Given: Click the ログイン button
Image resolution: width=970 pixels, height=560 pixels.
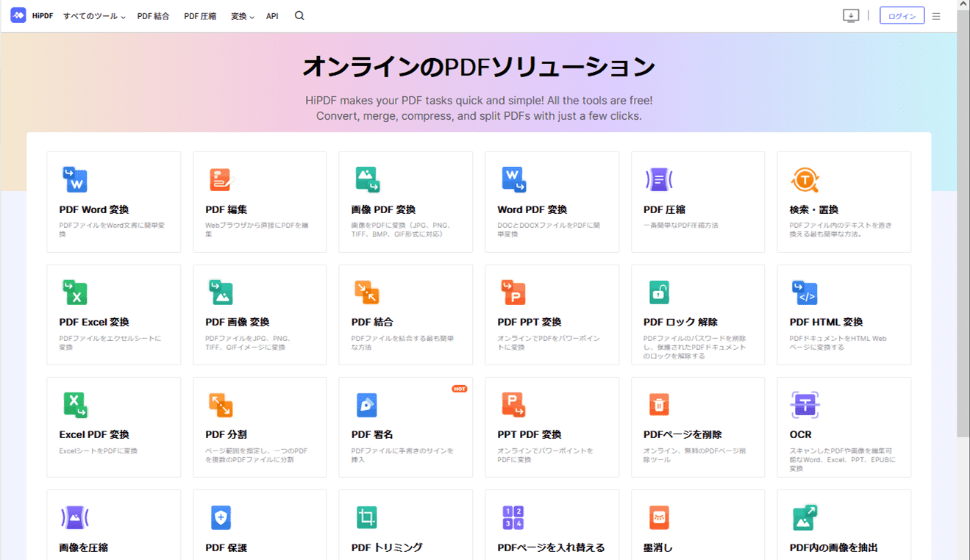Looking at the screenshot, I should (x=902, y=16).
